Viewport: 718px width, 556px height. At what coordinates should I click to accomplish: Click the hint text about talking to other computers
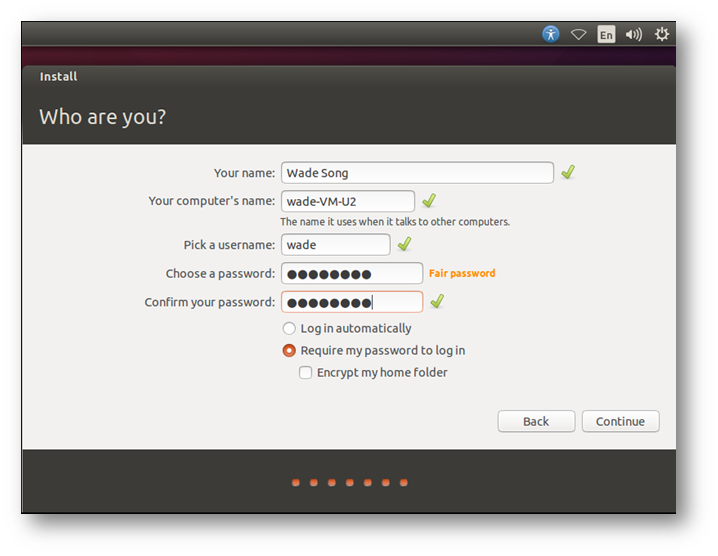coord(395,222)
